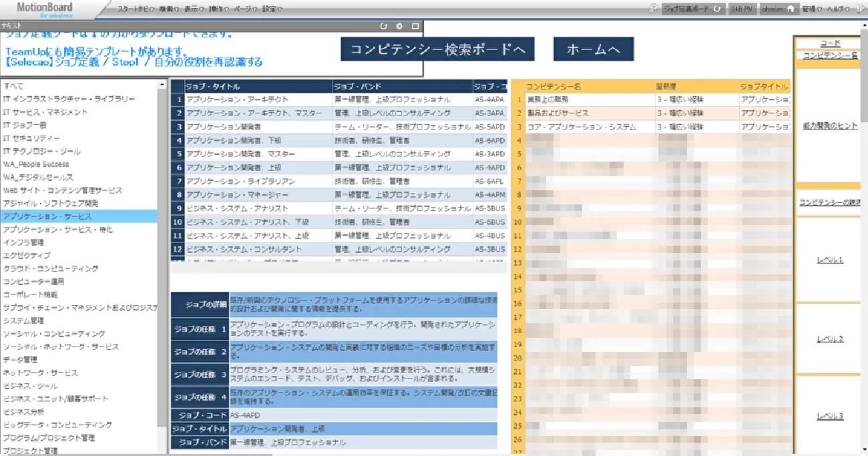Viewport: 868px width, 456px height.
Task: Open the gear settings icon in テキスト panel
Action: pos(399,26)
